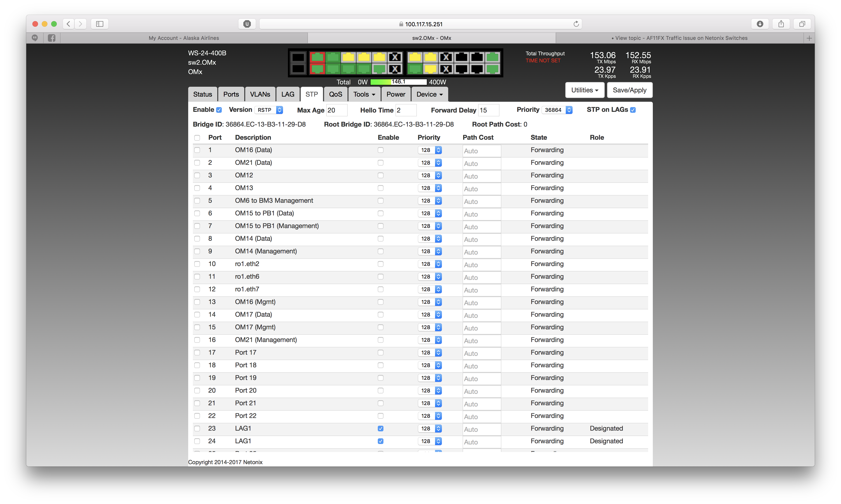Click the browser back arrow icon
This screenshot has height=504, width=841.
click(x=69, y=24)
